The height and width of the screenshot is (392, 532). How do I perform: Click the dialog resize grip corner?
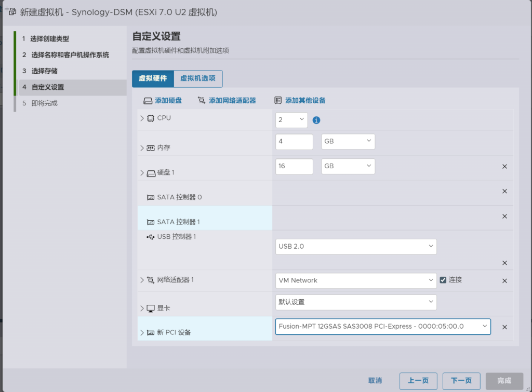click(528, 388)
